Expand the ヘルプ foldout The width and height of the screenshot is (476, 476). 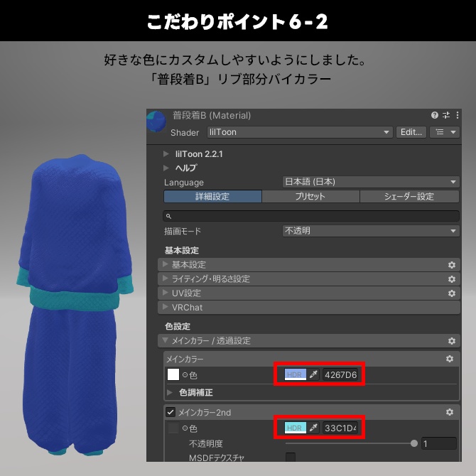[x=166, y=168]
